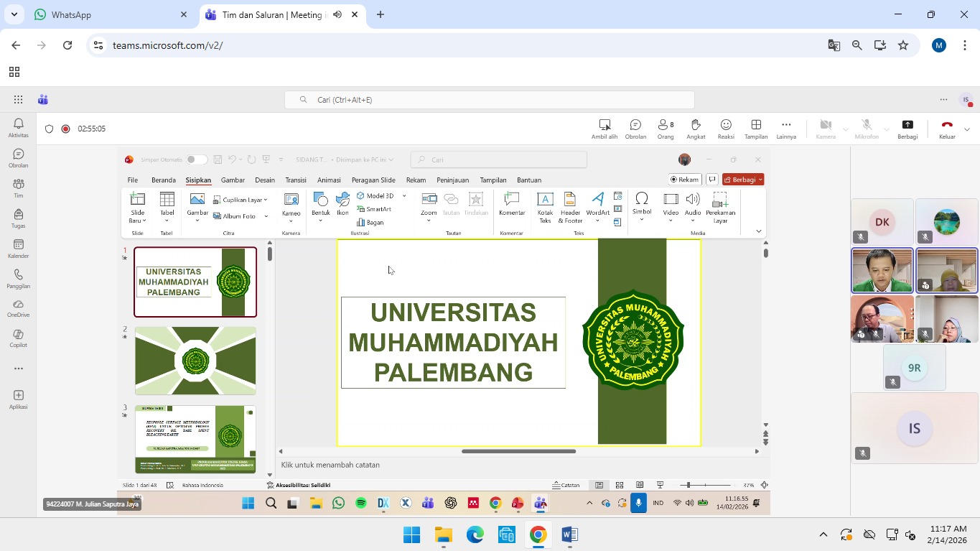Image resolution: width=980 pixels, height=551 pixels.
Task: Expand the Mikrofon device options arrow
Action: (x=887, y=129)
